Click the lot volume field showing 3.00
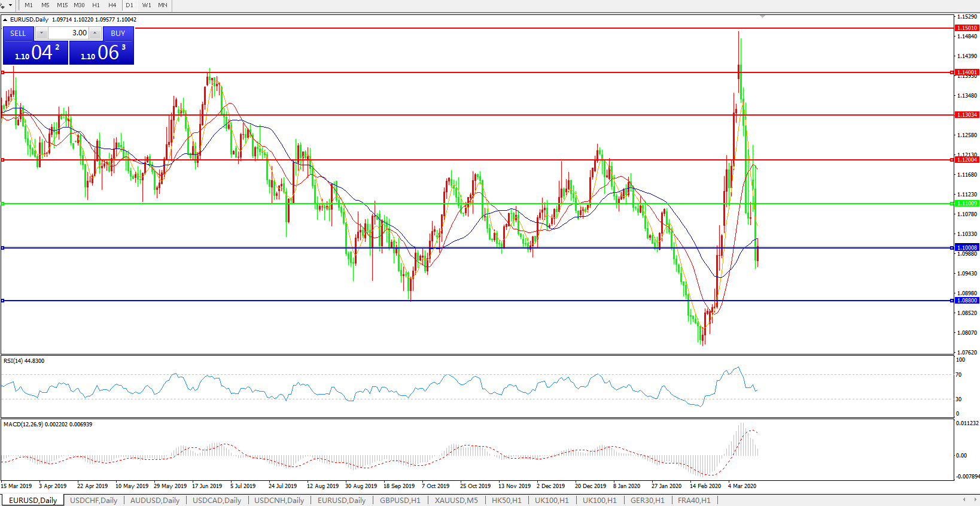Screen dimensions: 980x506 pyautogui.click(x=68, y=34)
